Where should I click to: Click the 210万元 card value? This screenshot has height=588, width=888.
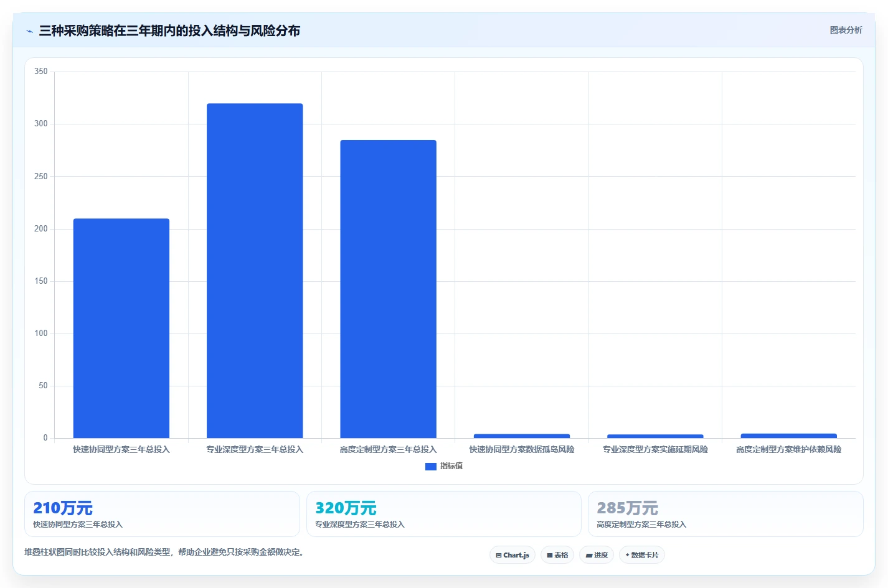63,508
